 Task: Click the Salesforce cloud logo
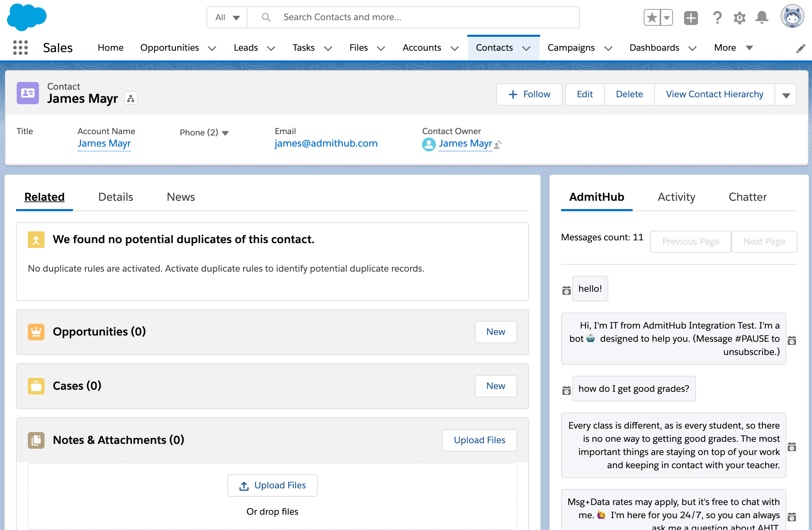click(27, 17)
